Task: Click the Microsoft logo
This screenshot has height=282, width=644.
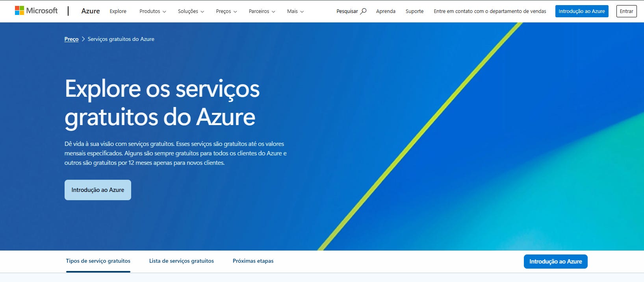Action: (x=36, y=11)
